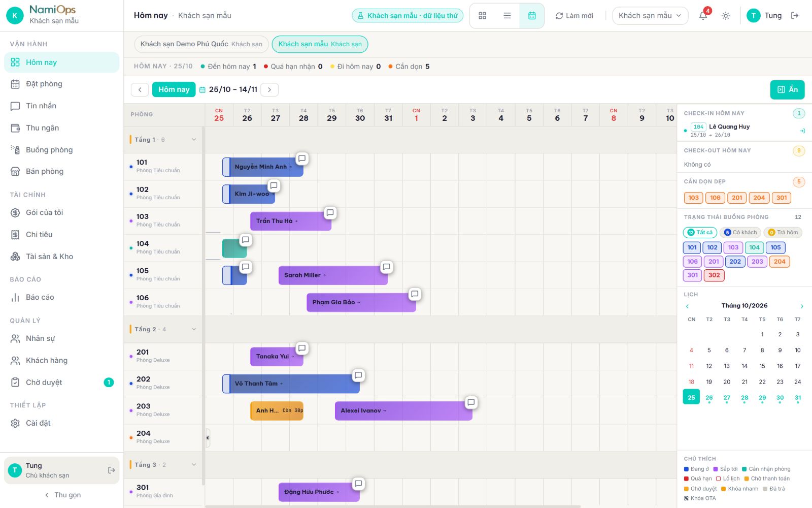Screen dimensions: 812x508
Task: Click logout icon in sidebar user card
Action: (x=112, y=470)
